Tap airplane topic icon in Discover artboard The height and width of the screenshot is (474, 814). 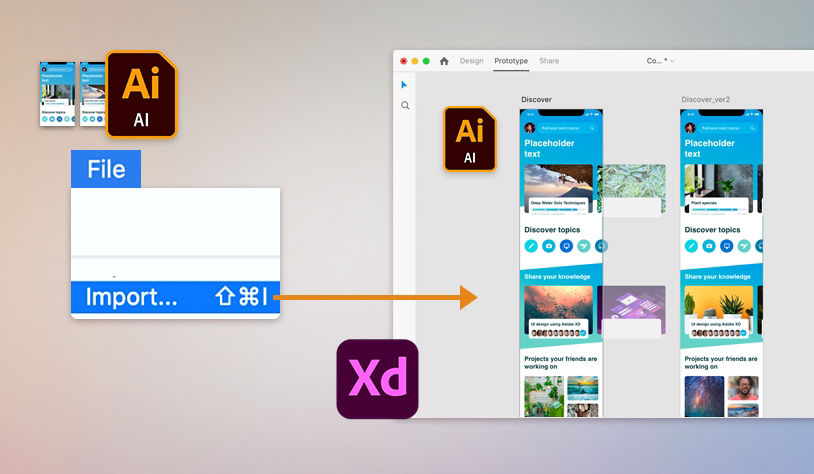click(584, 246)
